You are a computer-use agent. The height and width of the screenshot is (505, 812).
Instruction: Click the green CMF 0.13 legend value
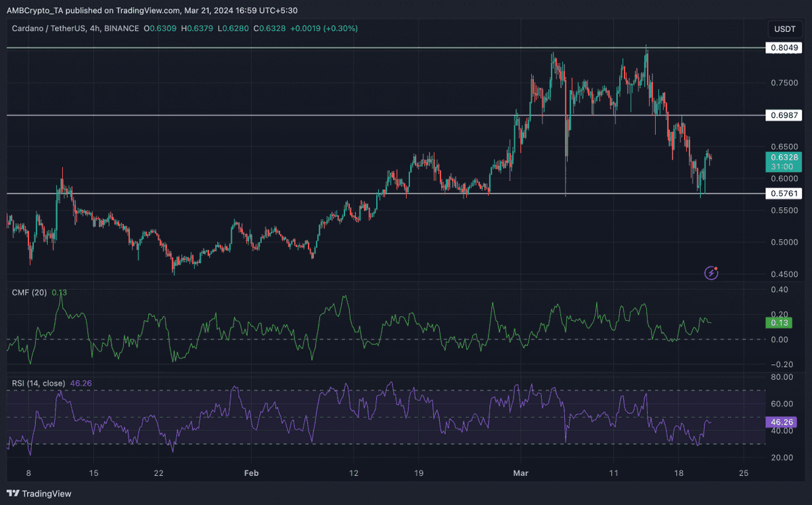(x=60, y=292)
